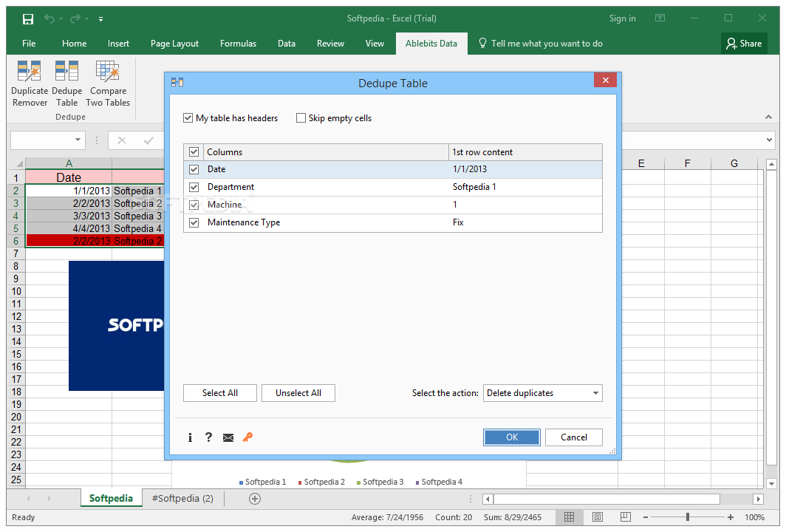
Task: Switch to Page Break Preview icon
Action: click(625, 517)
